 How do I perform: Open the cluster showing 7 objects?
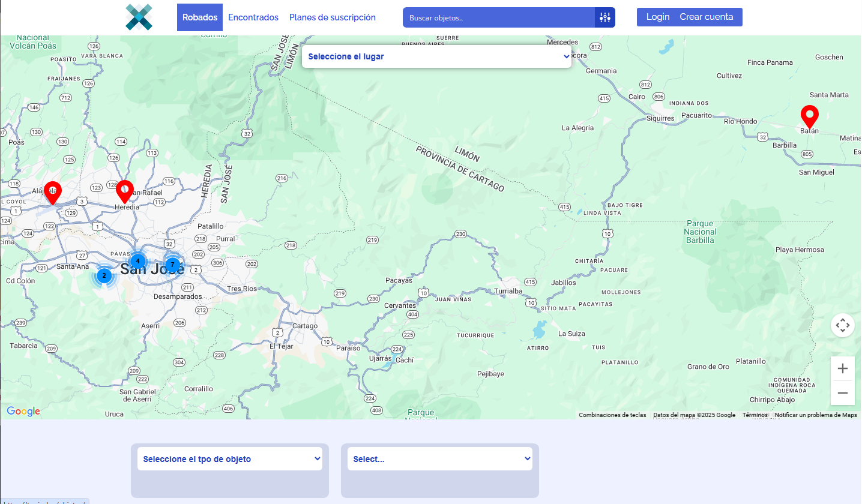[172, 264]
